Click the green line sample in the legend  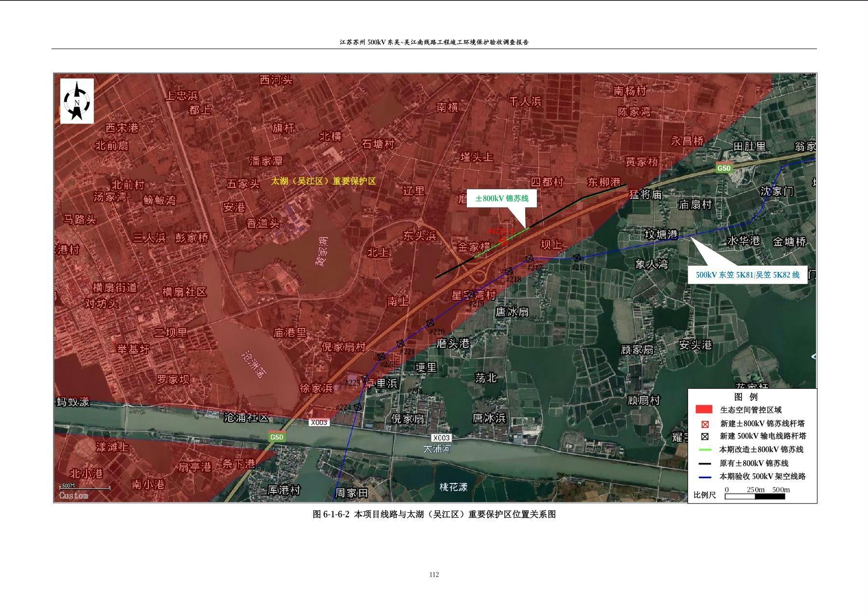click(x=705, y=450)
